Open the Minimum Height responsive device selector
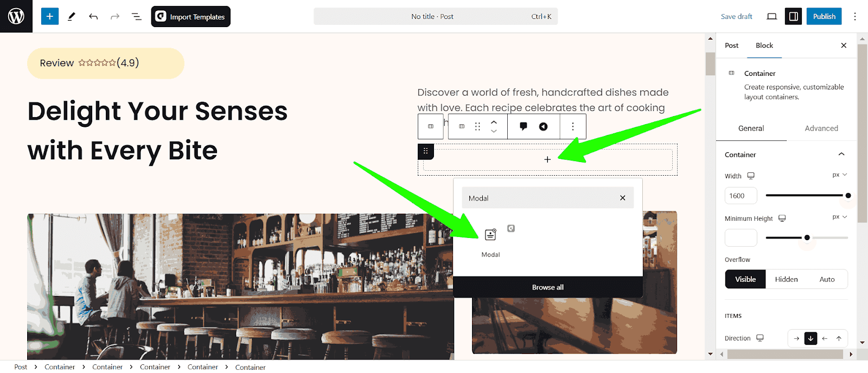The image size is (868, 373). tap(782, 218)
